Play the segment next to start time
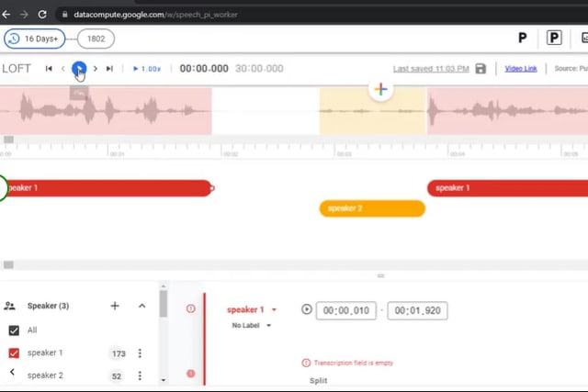Image resolution: width=588 pixels, height=392 pixels. pyautogui.click(x=306, y=310)
